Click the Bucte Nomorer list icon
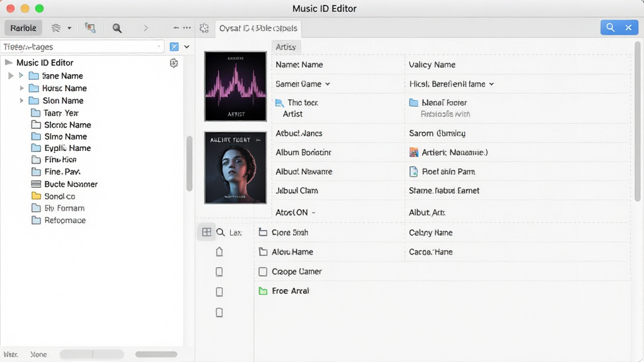Screen dimensions: 644x362 [x=36, y=184]
